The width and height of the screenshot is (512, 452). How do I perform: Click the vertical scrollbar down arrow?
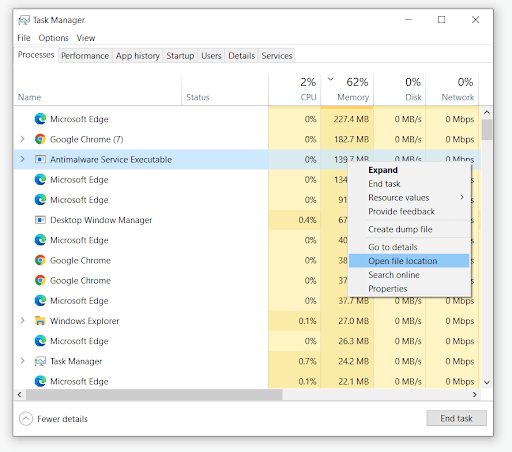coord(487,382)
